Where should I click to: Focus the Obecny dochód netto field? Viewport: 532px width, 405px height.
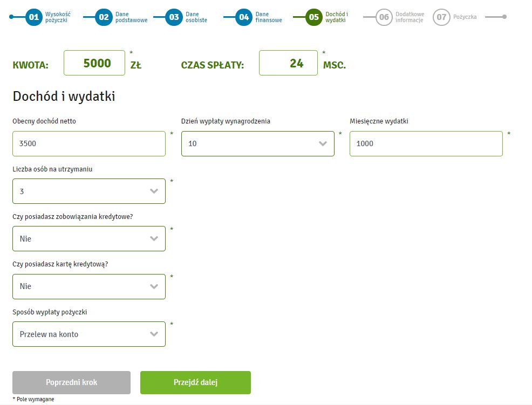(89, 143)
